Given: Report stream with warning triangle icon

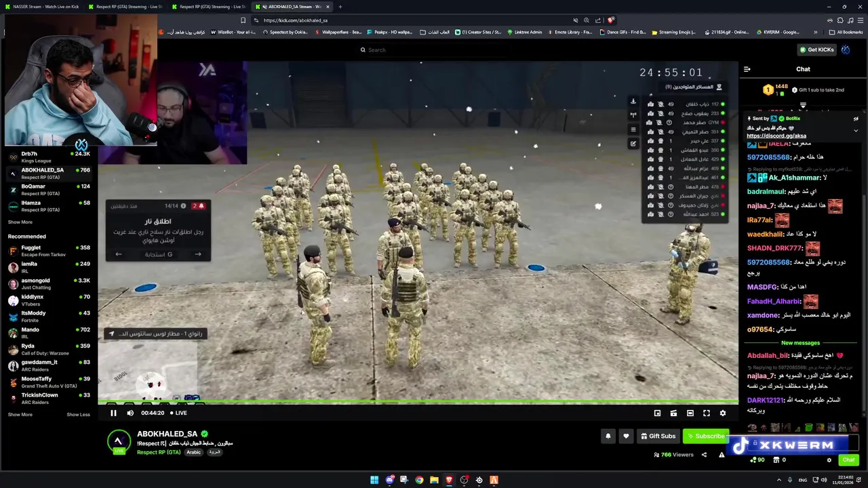Looking at the screenshot, I should pyautogui.click(x=722, y=455).
